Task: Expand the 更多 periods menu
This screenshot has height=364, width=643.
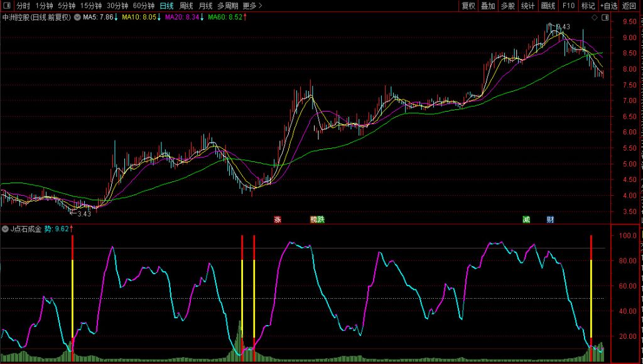Action: [252, 6]
